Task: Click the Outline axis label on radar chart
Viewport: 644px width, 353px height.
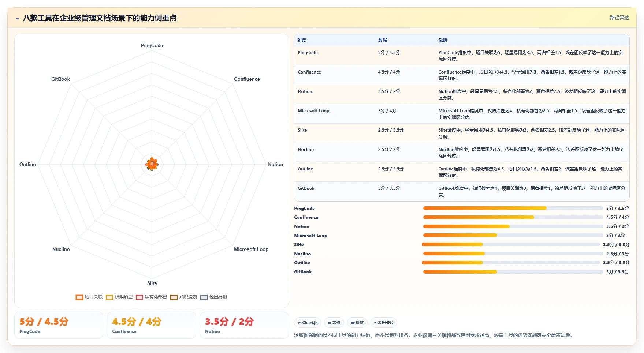Action: point(27,165)
